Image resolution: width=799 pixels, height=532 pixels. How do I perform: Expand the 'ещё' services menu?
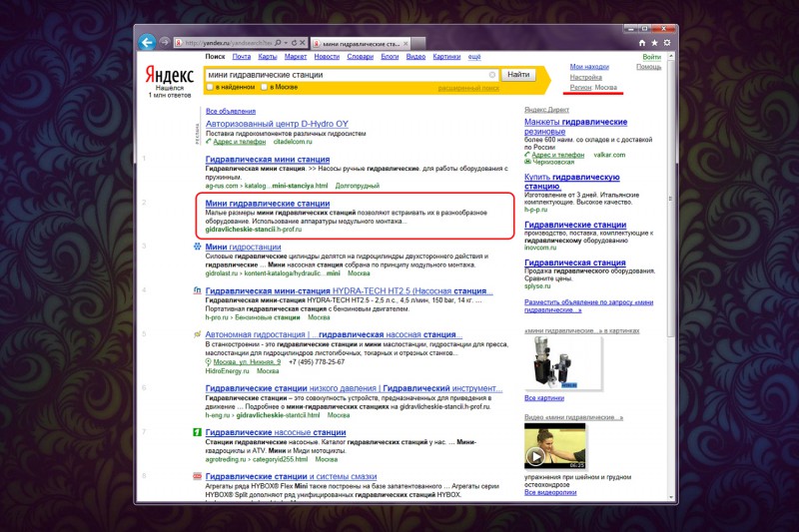click(474, 57)
